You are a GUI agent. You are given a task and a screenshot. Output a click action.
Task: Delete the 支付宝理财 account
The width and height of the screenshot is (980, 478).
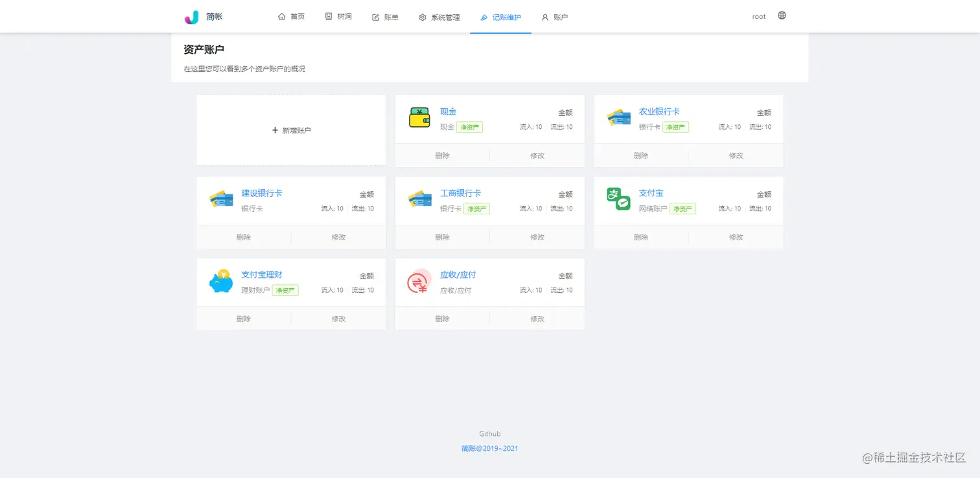coord(244,319)
